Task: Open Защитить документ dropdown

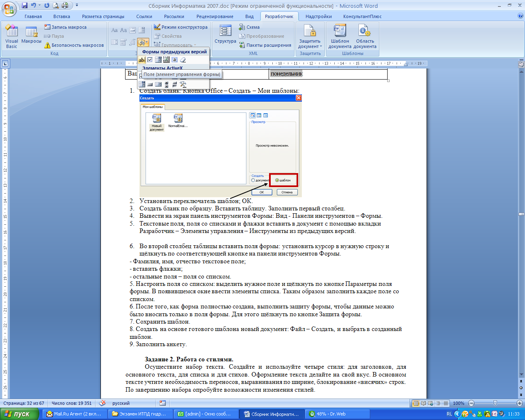Action: pyautogui.click(x=310, y=37)
